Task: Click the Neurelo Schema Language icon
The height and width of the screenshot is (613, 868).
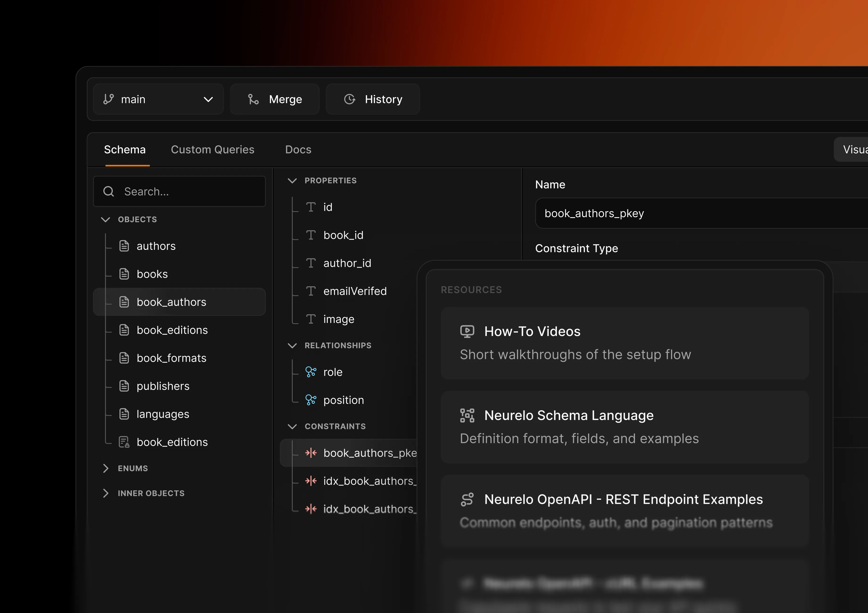Action: 468,415
